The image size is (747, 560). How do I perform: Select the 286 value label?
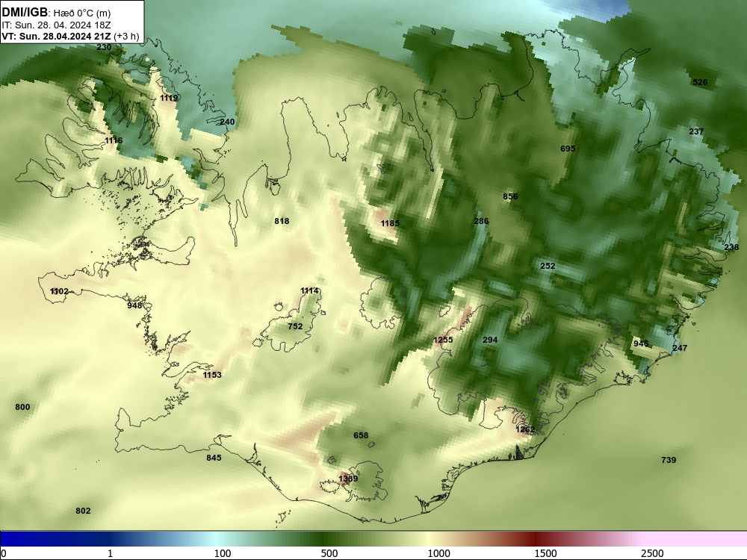coord(481,221)
